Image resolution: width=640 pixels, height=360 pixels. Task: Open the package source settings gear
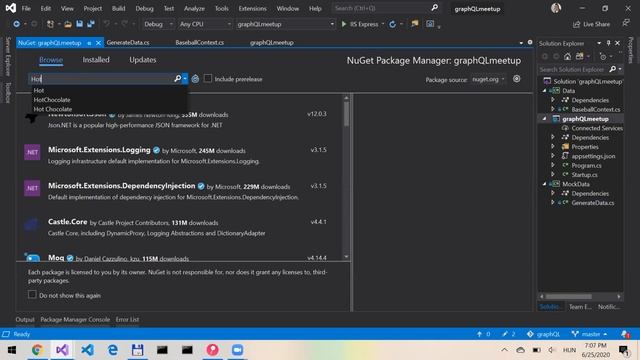517,79
